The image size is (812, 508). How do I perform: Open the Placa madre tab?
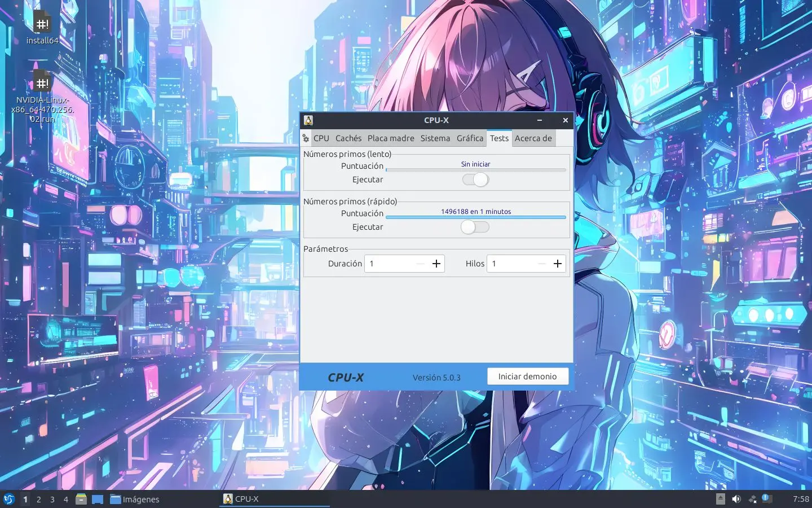click(x=391, y=138)
